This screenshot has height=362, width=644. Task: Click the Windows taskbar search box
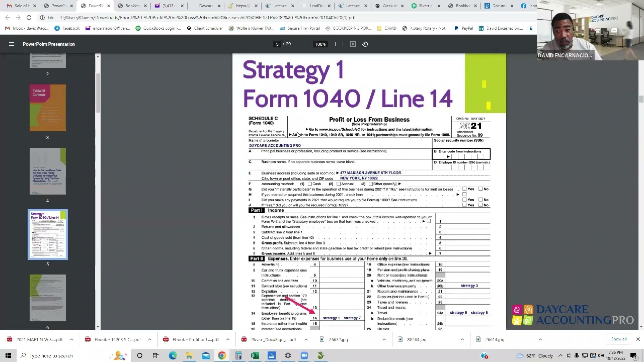73,355
